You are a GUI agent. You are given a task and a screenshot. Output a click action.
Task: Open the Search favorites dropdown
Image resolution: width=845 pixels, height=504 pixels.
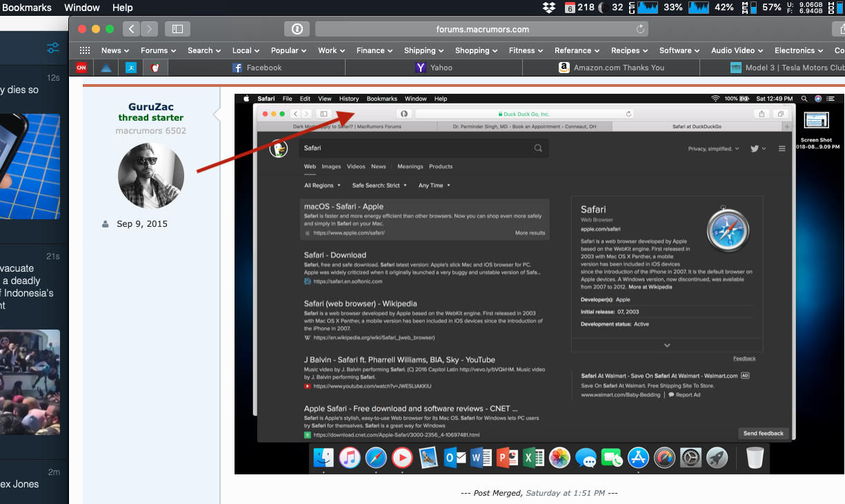[204, 50]
